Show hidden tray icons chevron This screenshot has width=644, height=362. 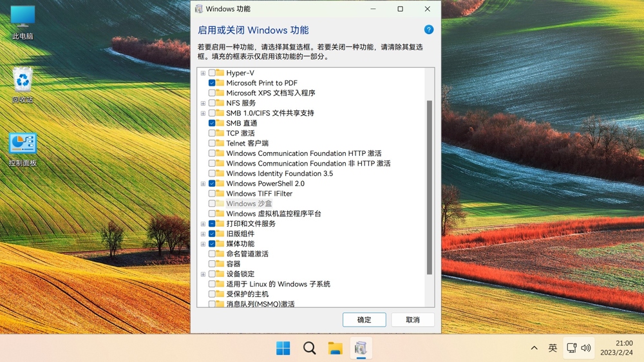pyautogui.click(x=534, y=348)
